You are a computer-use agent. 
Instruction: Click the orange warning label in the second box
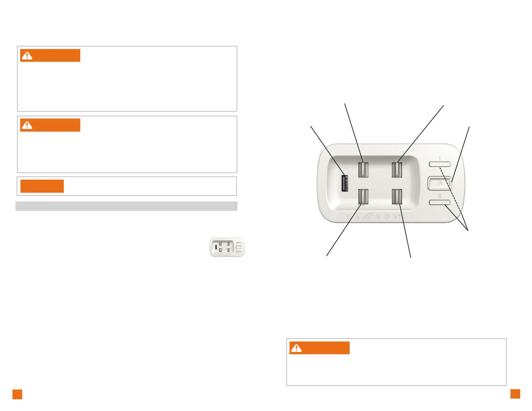[x=50, y=125]
